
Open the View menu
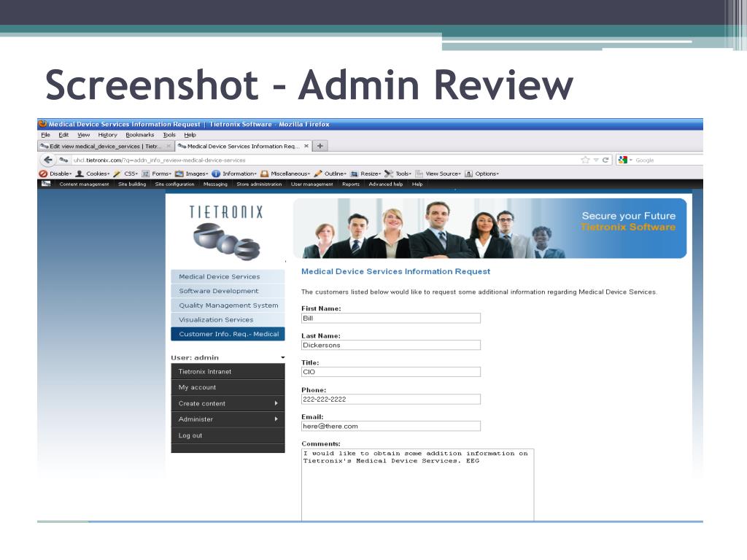(x=83, y=135)
